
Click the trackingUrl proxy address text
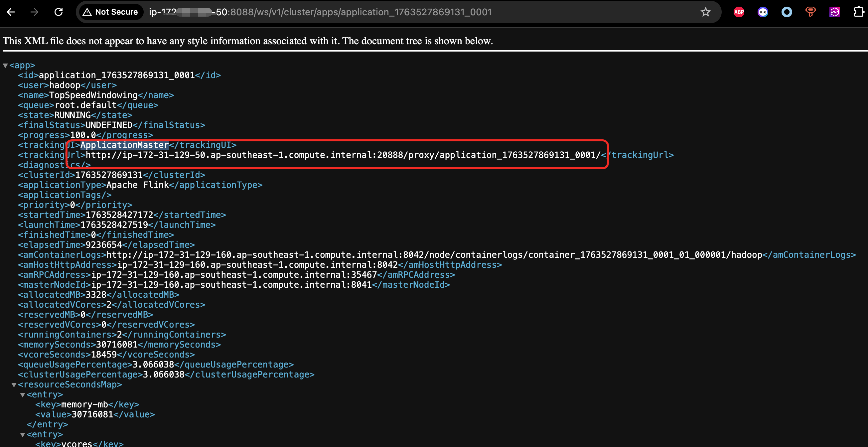coord(343,155)
